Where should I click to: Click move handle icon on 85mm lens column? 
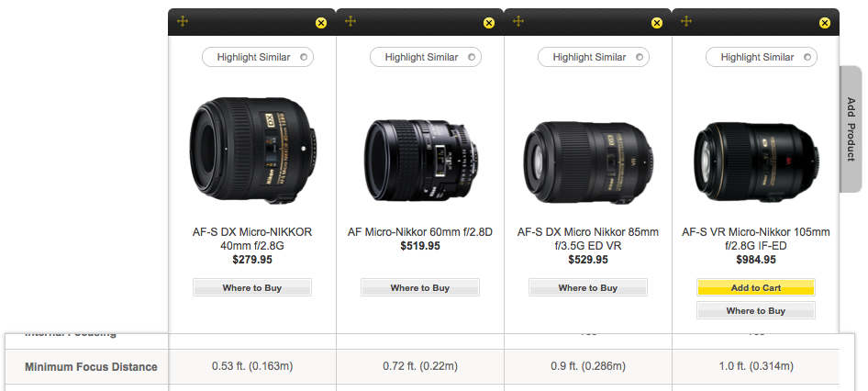(x=518, y=21)
